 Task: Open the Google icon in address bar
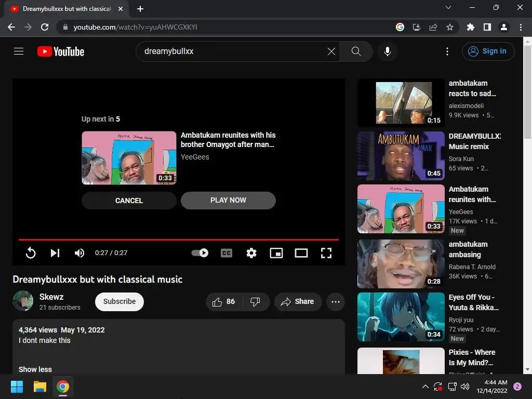(x=400, y=27)
